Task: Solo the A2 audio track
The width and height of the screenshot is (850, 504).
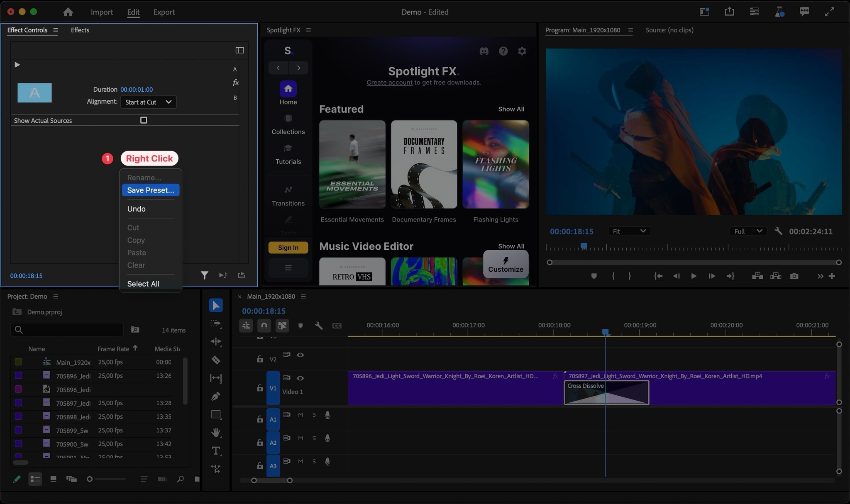Action: pos(314,438)
